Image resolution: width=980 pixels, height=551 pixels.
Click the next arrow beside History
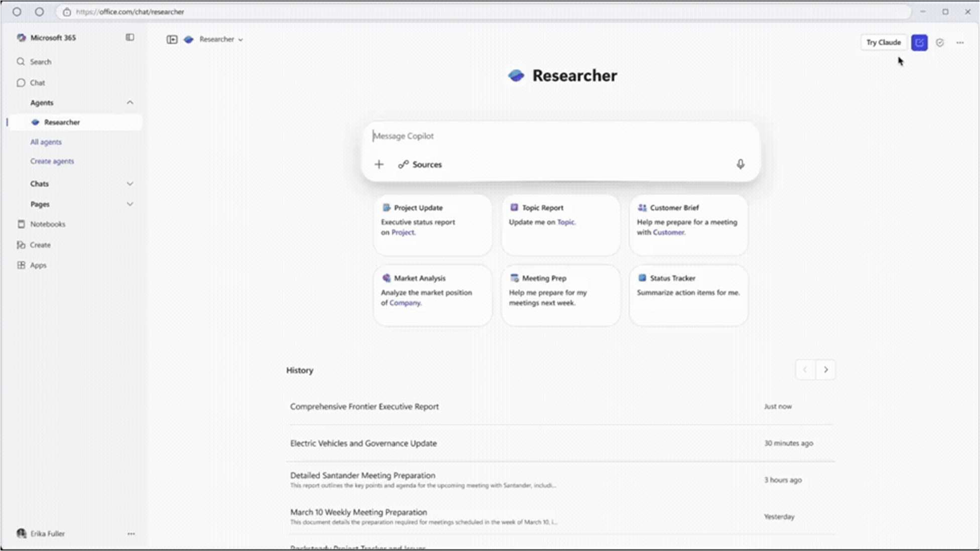click(826, 370)
